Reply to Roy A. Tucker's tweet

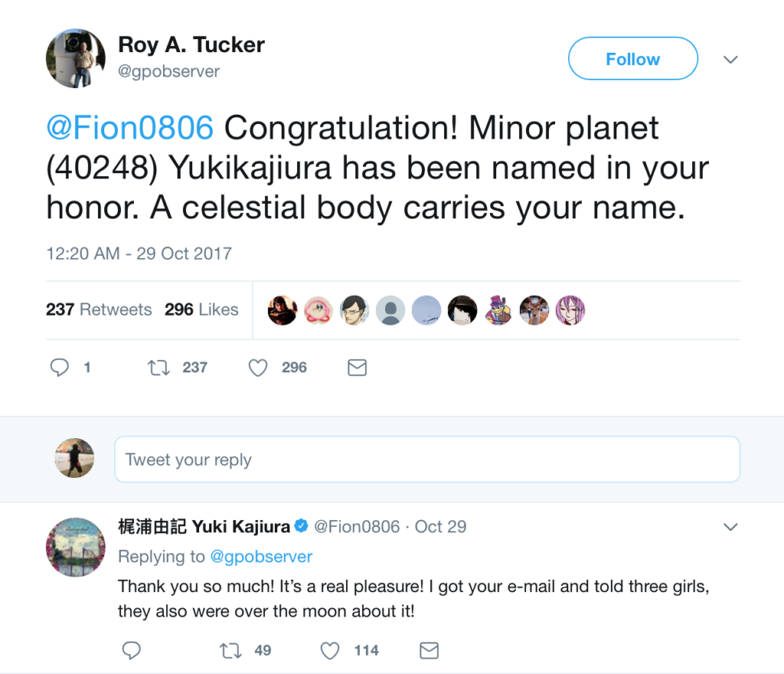click(60, 368)
